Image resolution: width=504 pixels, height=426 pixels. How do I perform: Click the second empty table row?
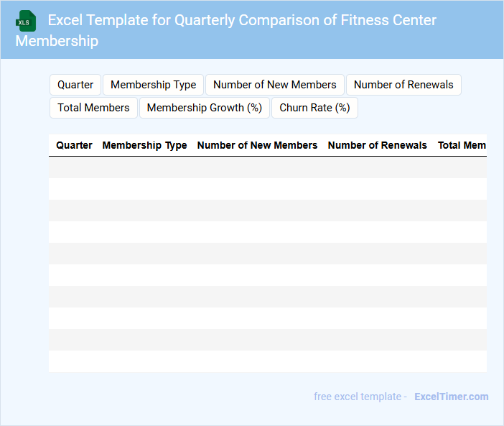click(267, 189)
